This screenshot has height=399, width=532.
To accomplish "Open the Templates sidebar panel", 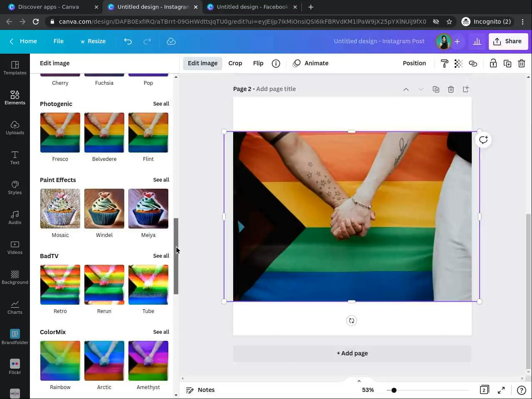I will 15,67.
